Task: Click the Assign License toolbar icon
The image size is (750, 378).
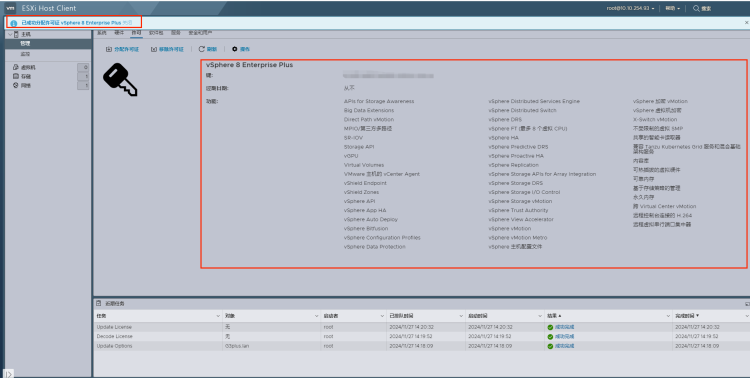Action: pyautogui.click(x=109, y=49)
